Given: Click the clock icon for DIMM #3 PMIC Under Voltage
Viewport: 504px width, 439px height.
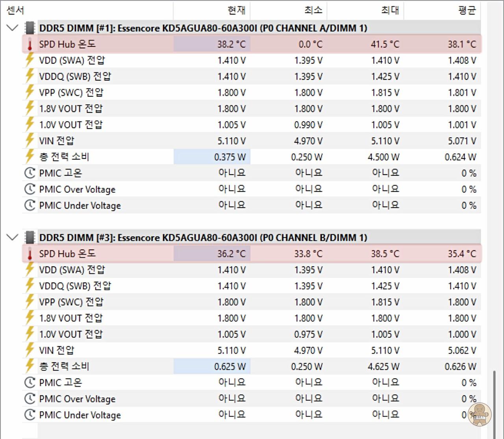Looking at the screenshot, I should (30, 415).
